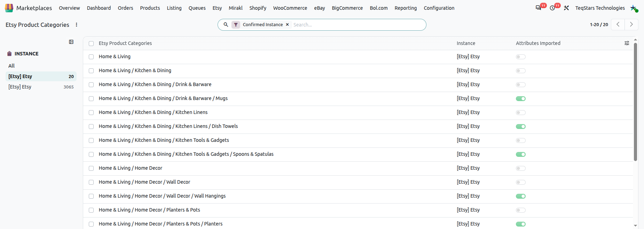Toggle Attributes Imported for Planters & Pots / Planters

click(521, 224)
